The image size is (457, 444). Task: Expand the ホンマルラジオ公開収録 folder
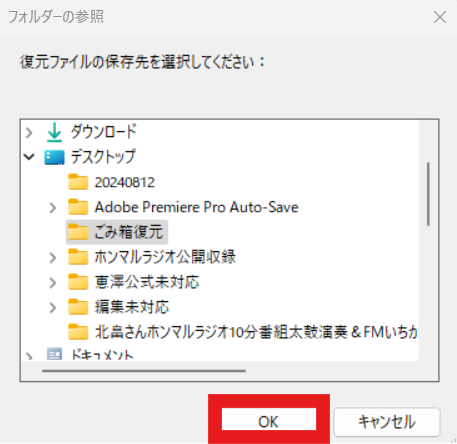pos(53,258)
